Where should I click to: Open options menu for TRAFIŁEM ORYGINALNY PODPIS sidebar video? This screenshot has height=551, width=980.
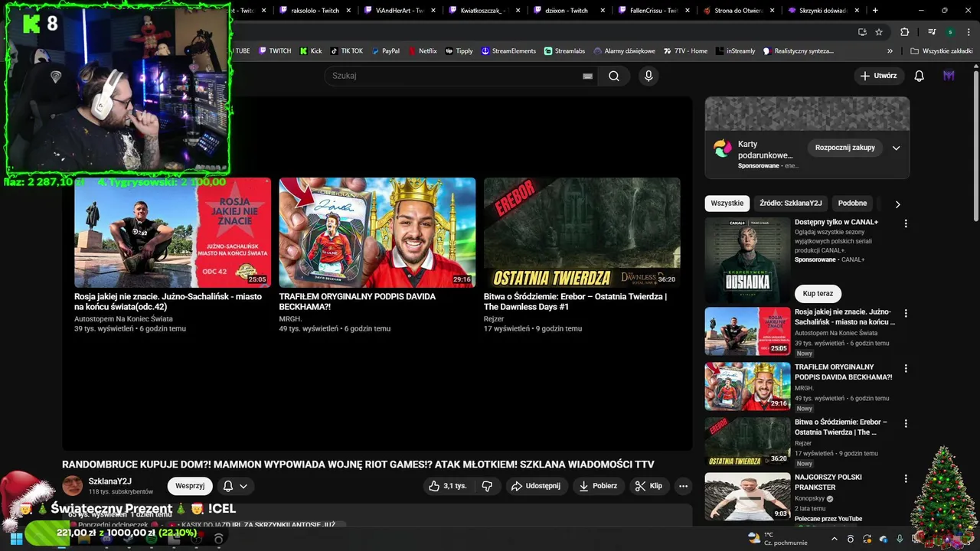click(x=906, y=368)
